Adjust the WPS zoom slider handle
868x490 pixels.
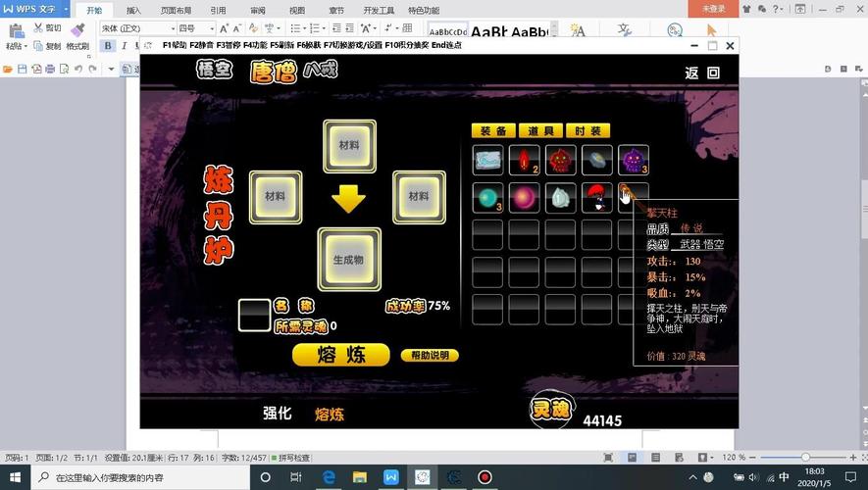[x=805, y=458]
